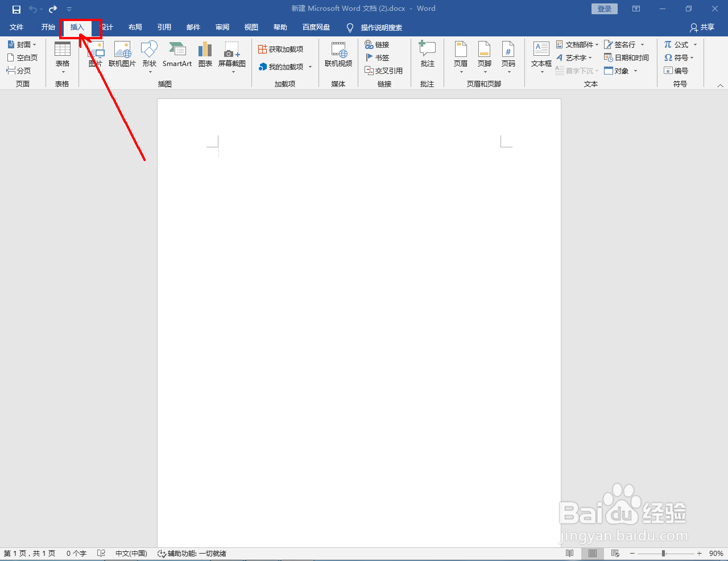Click the Undo arrow icon
Viewport: 728px width, 561px height.
(33, 9)
